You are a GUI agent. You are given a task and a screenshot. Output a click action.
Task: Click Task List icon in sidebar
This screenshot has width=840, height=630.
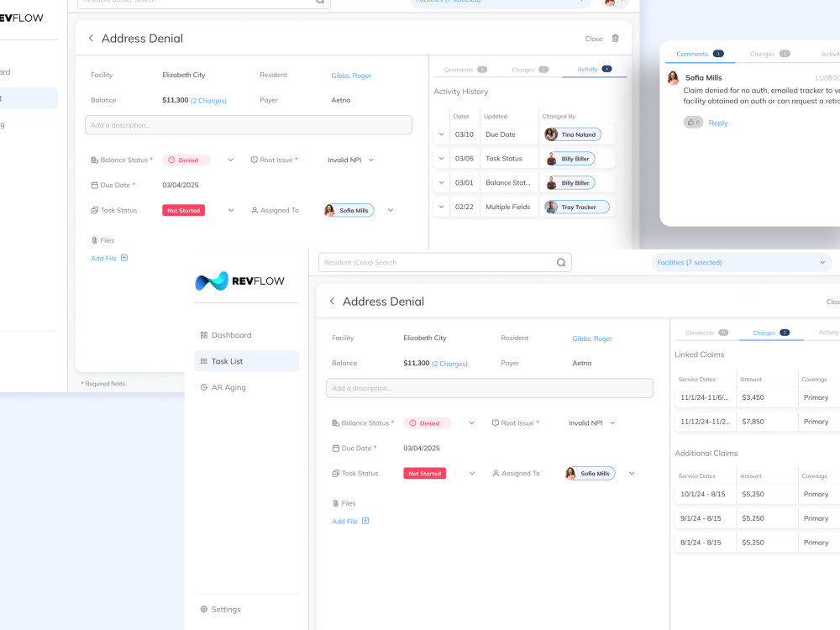click(x=203, y=361)
